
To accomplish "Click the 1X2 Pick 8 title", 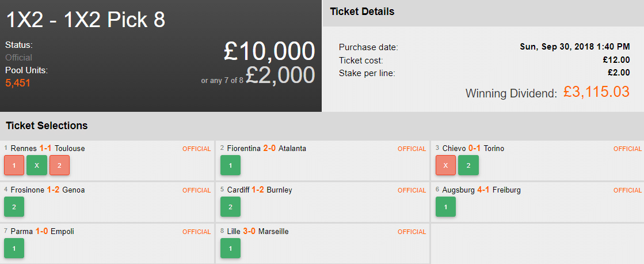I will (86, 20).
